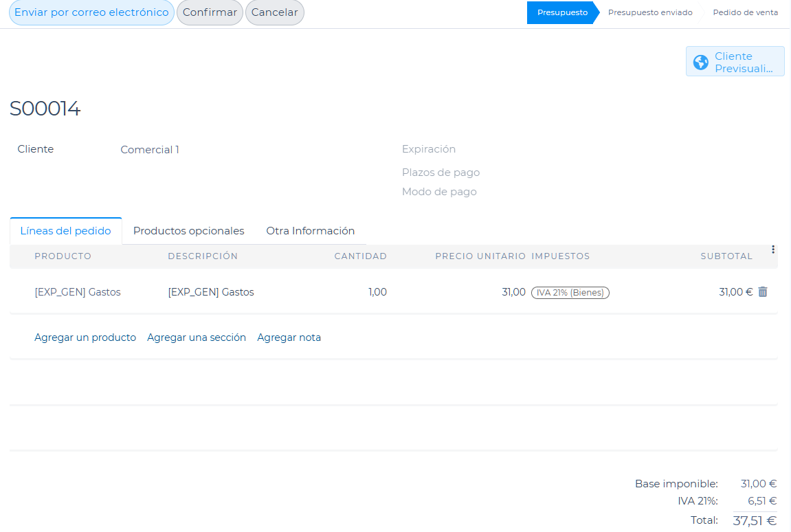791x532 pixels.
Task: Add a section with Agregar una sección
Action: click(197, 337)
